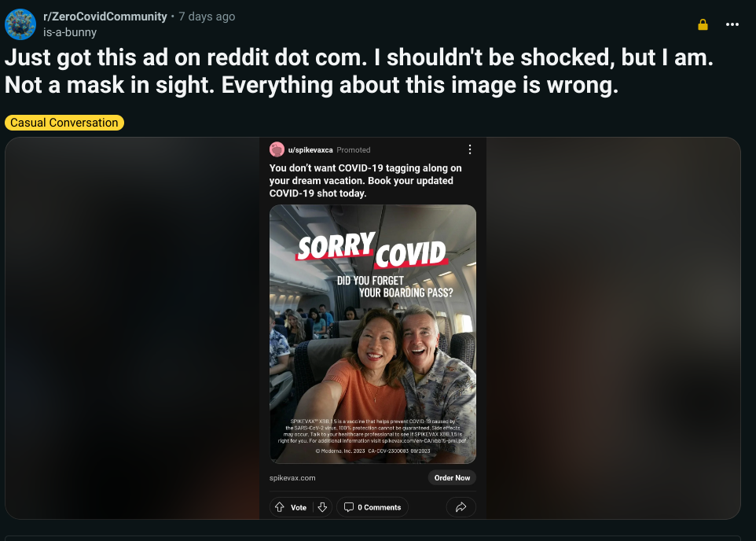Open the ad's vertical three-dot menu

pyautogui.click(x=470, y=149)
